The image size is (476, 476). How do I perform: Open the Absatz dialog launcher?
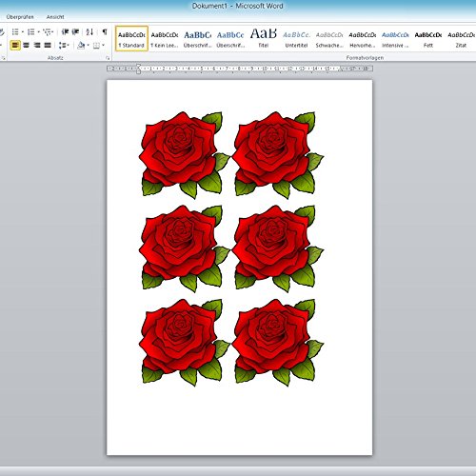[108, 58]
